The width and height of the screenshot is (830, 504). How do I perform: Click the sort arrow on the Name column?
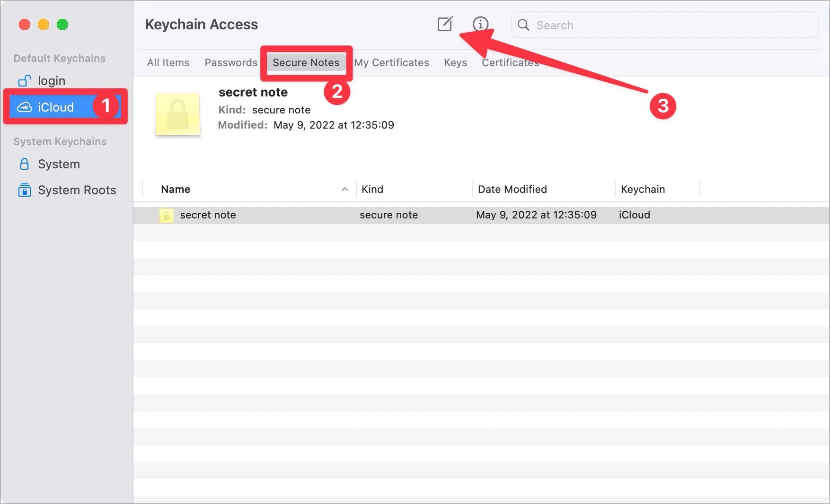tap(345, 189)
